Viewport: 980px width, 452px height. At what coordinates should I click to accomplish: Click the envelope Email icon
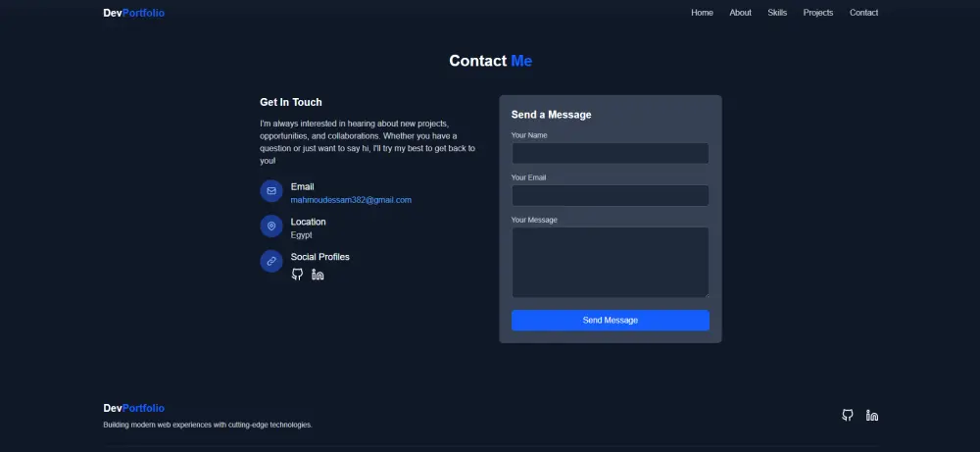271,190
